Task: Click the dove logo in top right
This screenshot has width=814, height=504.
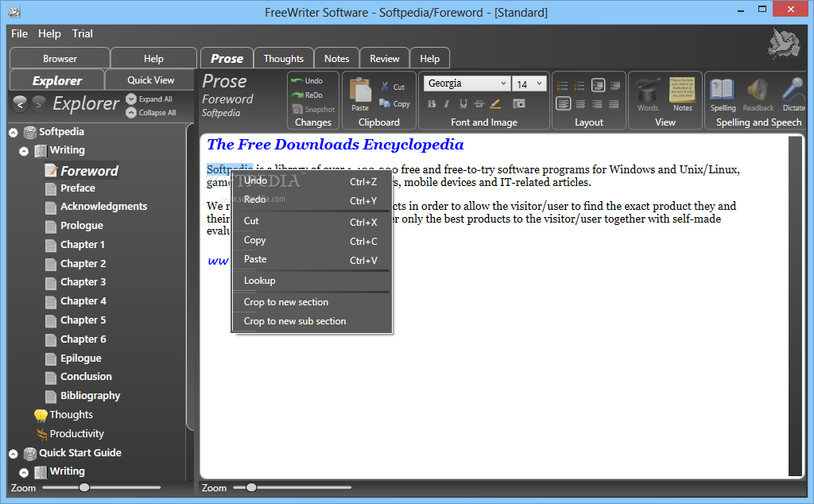Action: (x=783, y=43)
